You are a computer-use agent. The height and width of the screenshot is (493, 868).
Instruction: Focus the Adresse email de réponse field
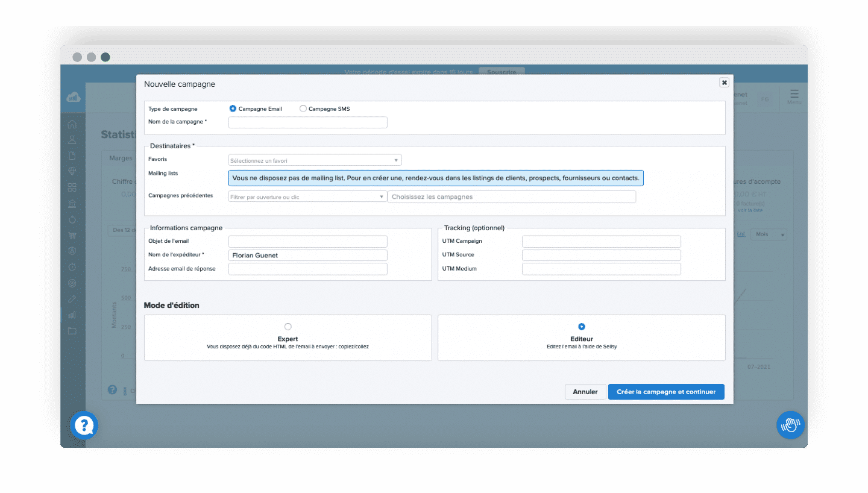pos(307,269)
